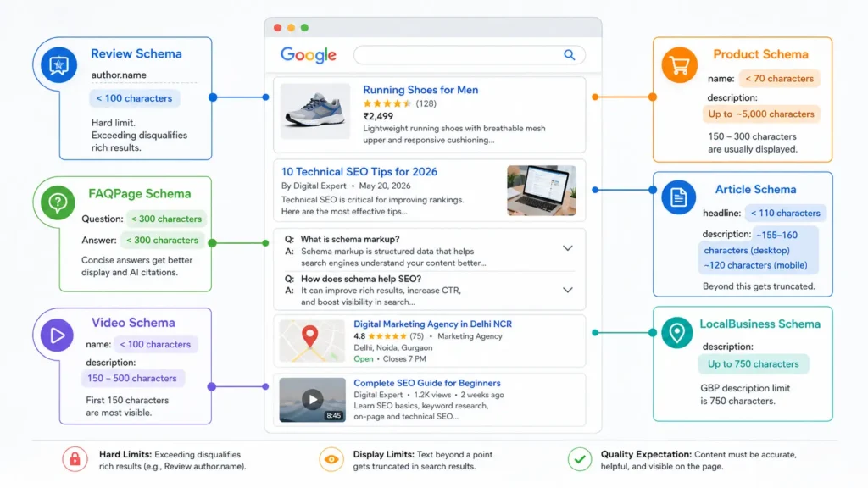Click the LocalBusiness Schema map pin icon
The image size is (868, 488).
(676, 332)
